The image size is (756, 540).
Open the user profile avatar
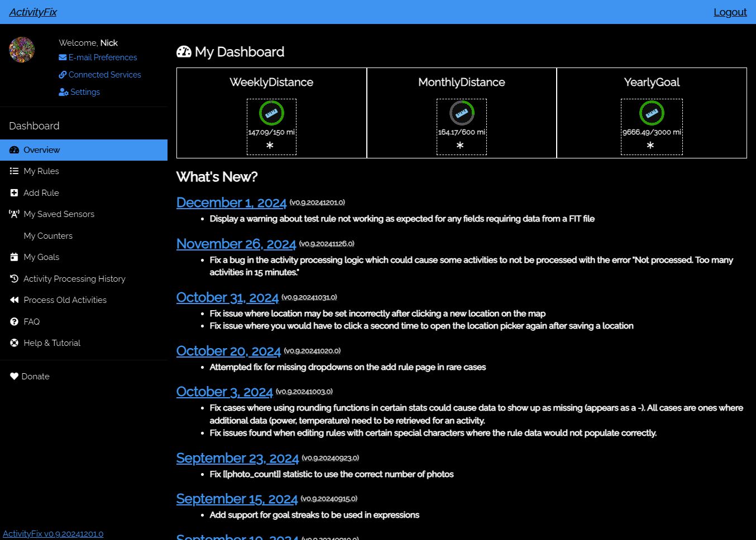[x=22, y=50]
